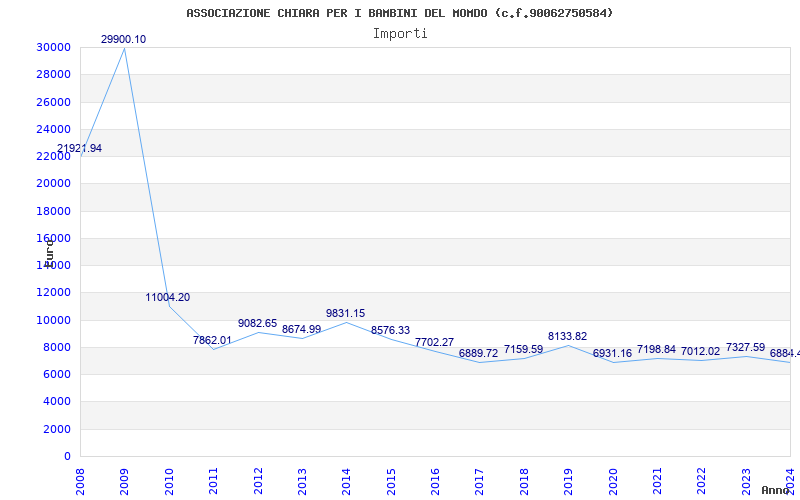Click the 30000 y-axis tick label
The width and height of the screenshot is (800, 500).
point(53,47)
